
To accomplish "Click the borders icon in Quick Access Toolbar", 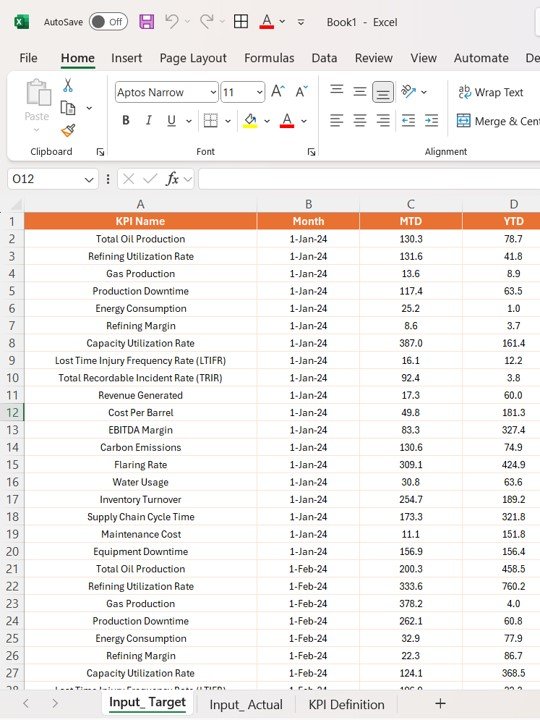I will pyautogui.click(x=241, y=22).
